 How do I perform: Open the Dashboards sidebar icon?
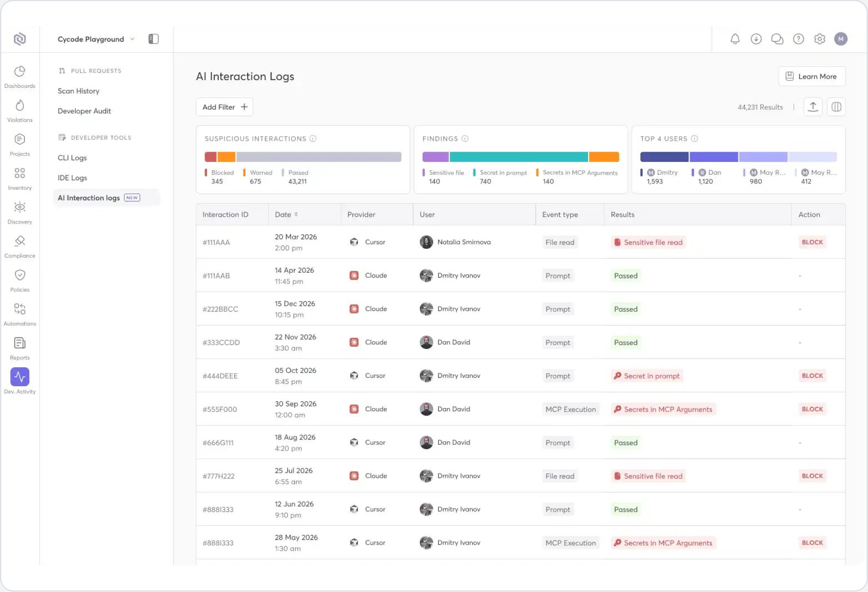pos(20,72)
